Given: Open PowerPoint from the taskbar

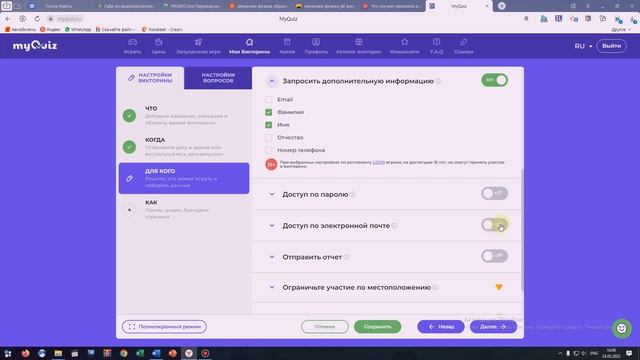Looking at the screenshot, I should [x=172, y=353].
